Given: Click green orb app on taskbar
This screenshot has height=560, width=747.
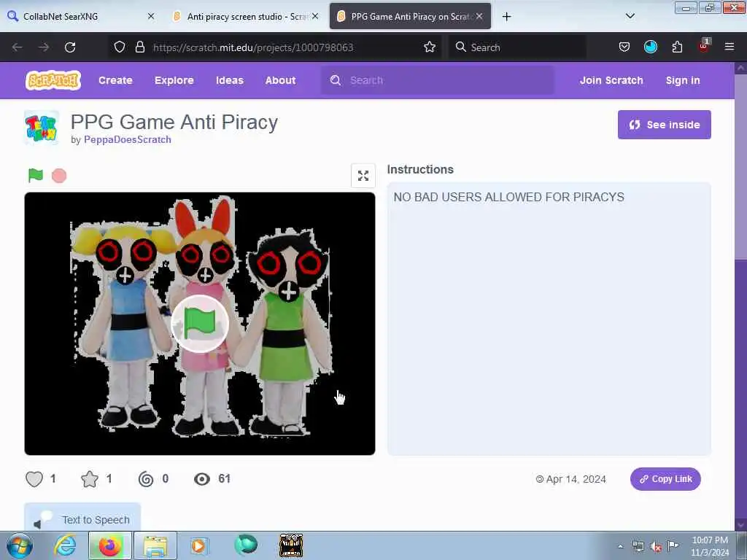Looking at the screenshot, I should (245, 545).
